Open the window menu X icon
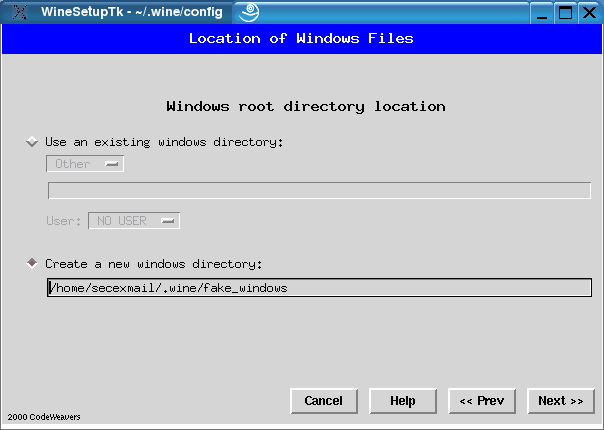The width and height of the screenshot is (604, 430). 18,13
